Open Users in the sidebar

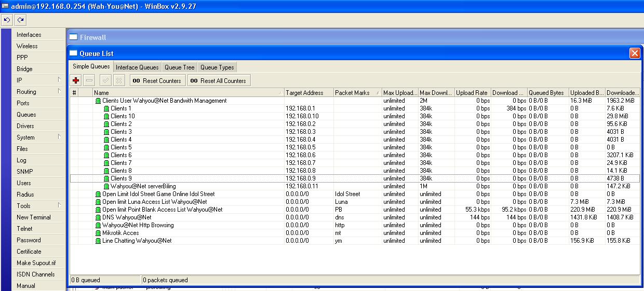click(x=39, y=183)
